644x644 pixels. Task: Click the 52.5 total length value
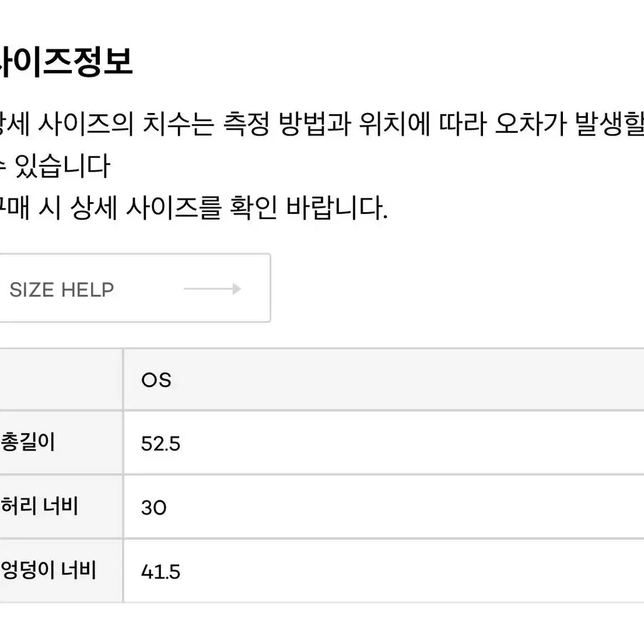click(160, 444)
